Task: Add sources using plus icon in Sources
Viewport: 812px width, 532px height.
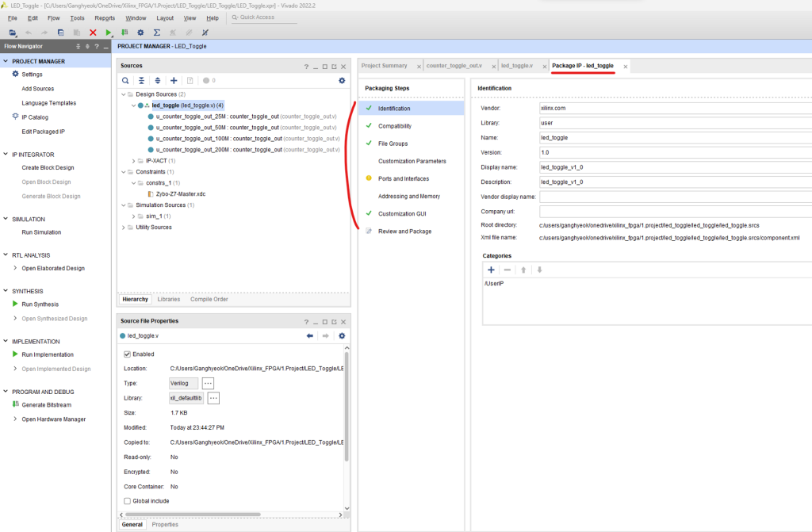Action: coord(174,81)
